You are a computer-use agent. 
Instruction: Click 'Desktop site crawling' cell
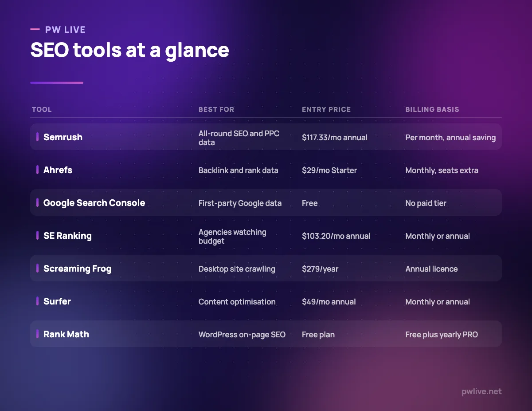(x=237, y=269)
